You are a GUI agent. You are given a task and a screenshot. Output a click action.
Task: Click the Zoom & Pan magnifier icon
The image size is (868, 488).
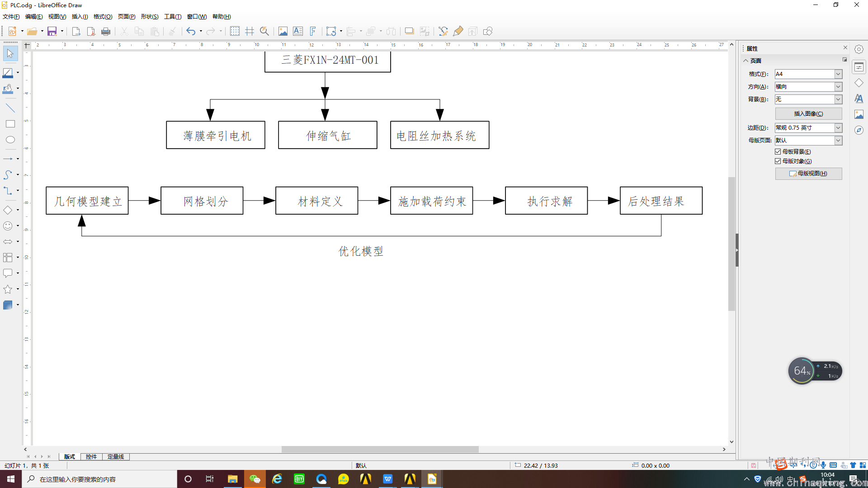pyautogui.click(x=264, y=31)
